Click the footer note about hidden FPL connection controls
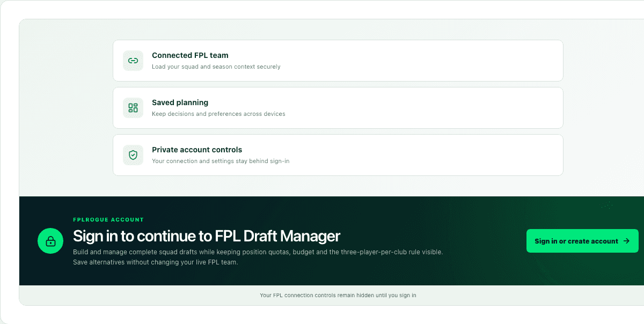The height and width of the screenshot is (324, 644). 338,295
